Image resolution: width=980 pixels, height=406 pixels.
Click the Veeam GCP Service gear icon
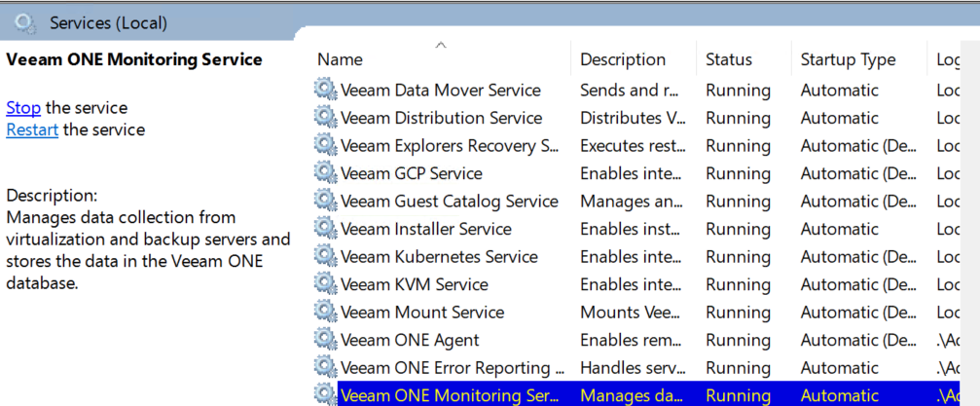(x=325, y=172)
